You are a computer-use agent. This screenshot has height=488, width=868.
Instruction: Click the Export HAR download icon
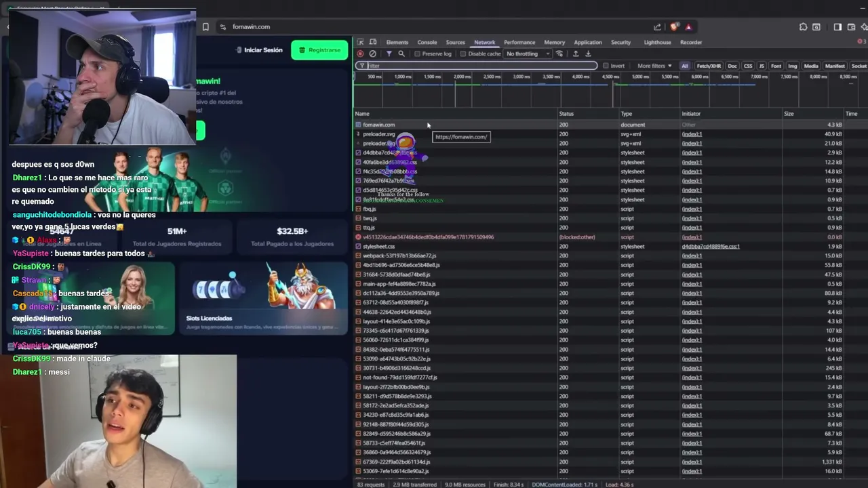588,54
